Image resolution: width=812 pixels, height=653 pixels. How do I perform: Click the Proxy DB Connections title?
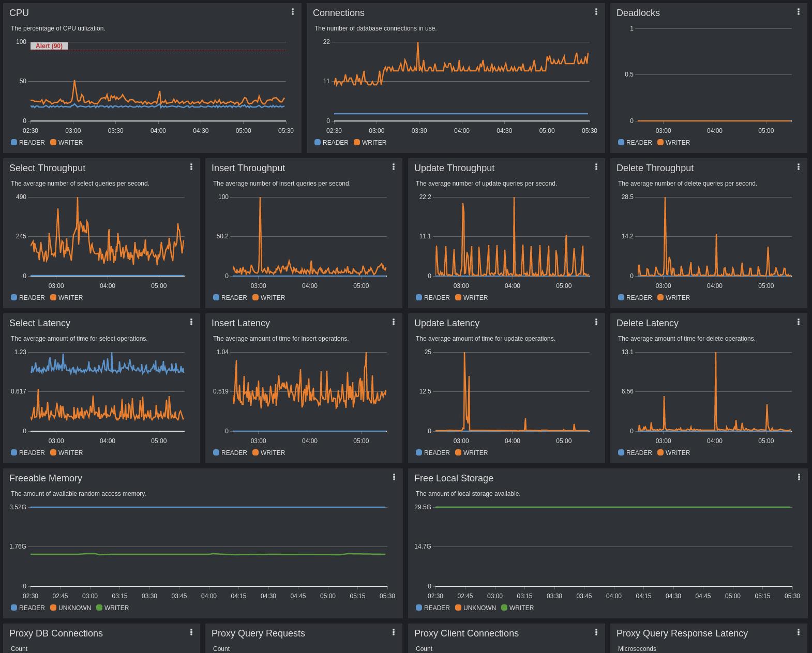point(56,633)
